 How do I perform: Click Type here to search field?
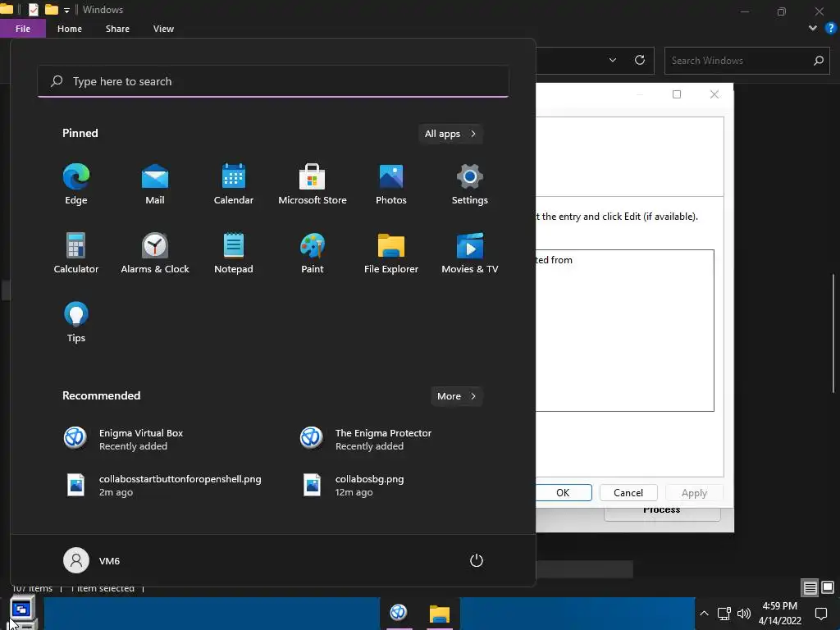click(x=273, y=81)
